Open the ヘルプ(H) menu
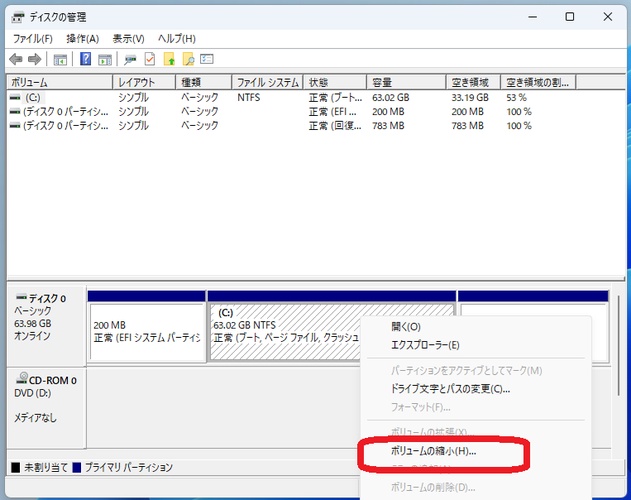Viewport: 631px width, 500px height. [177, 39]
